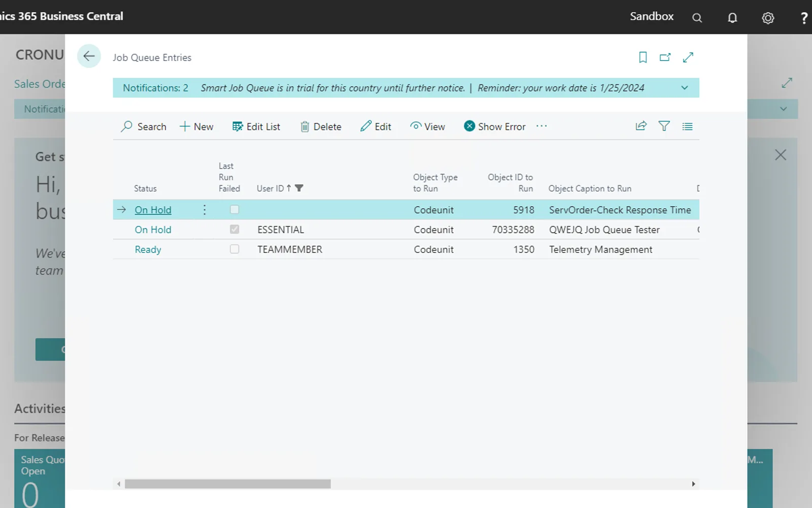Toggle the filter pane funnel icon
This screenshot has width=812, height=508.
click(664, 126)
